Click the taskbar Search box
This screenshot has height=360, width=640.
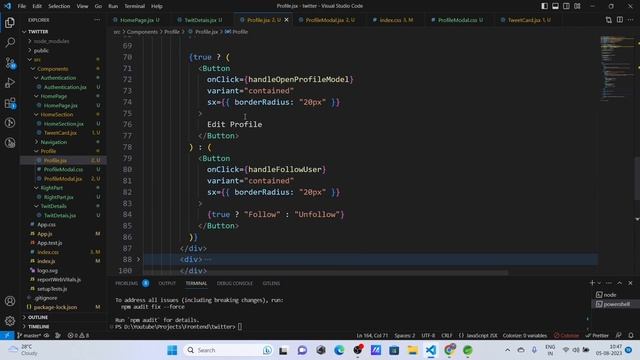[227, 350]
